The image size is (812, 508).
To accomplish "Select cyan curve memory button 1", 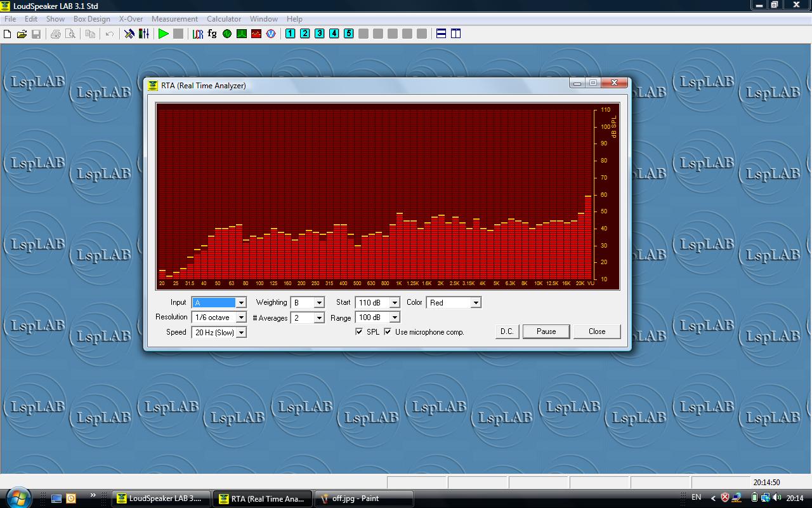I will [x=291, y=34].
